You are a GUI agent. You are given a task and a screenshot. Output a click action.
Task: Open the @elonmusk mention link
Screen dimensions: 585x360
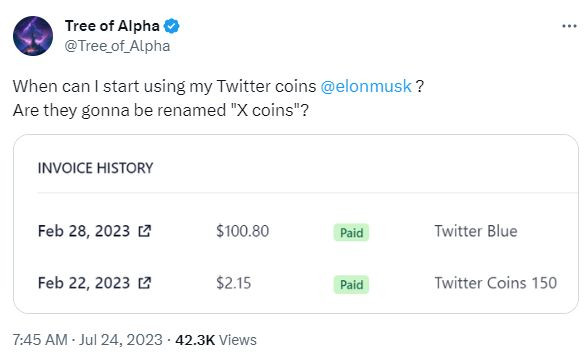pyautogui.click(x=366, y=86)
